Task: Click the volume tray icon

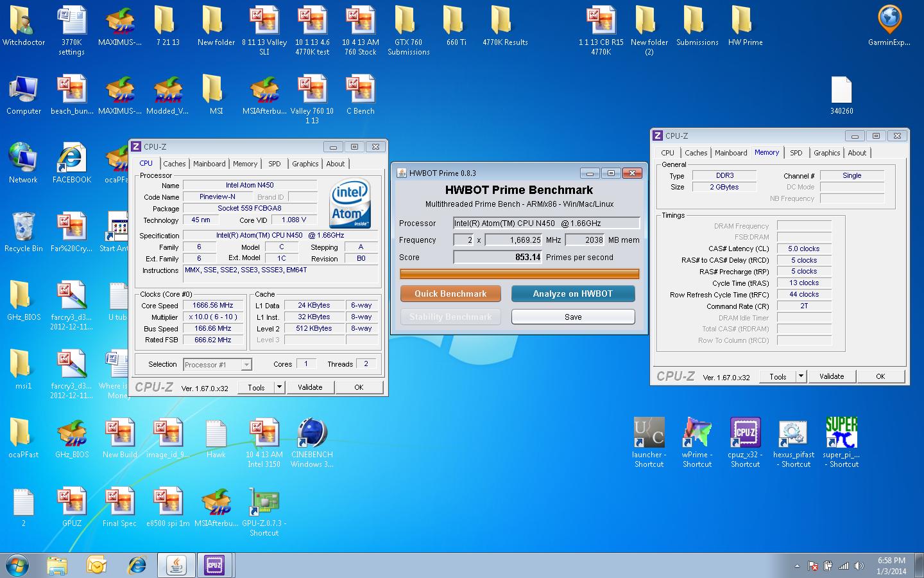Action: point(859,566)
